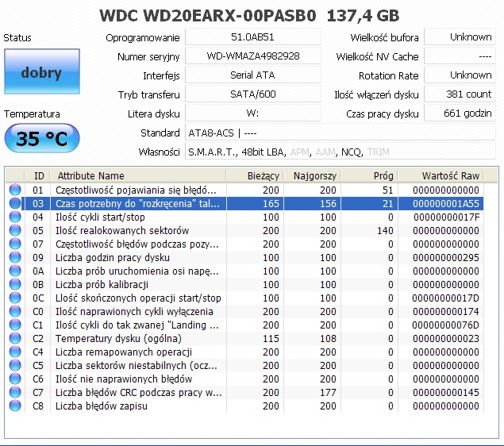
Task: Select row 'Liczba remapowanych operacji'
Action: click(244, 352)
